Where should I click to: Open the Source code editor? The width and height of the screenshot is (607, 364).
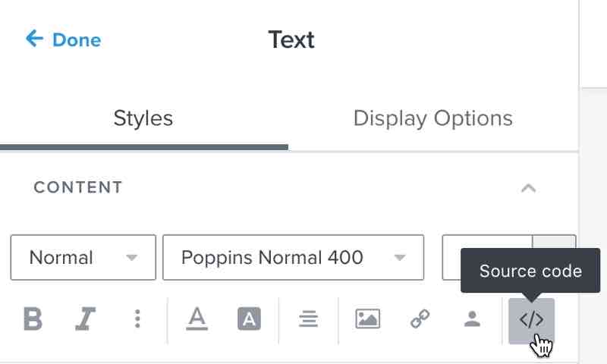[531, 320]
